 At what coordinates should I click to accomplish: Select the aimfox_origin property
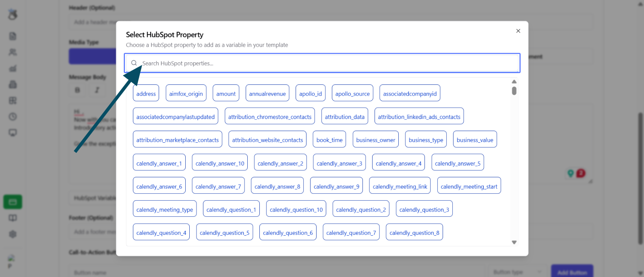point(186,93)
